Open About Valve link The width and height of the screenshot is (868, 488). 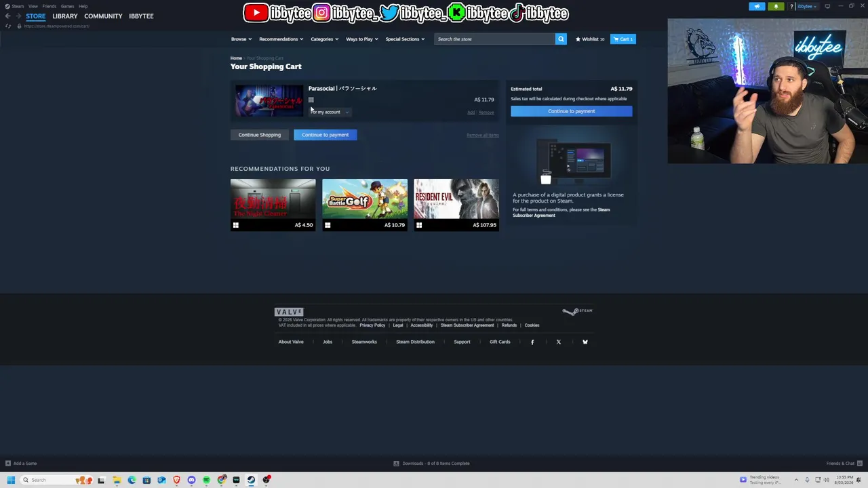point(291,342)
